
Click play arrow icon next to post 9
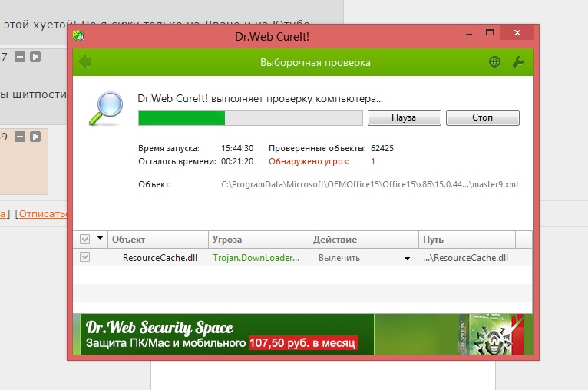tap(35, 137)
